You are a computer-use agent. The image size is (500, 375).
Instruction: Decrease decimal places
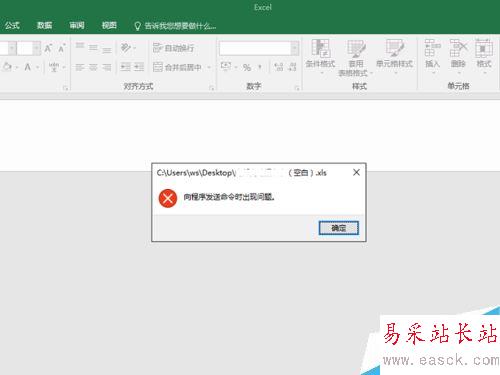pyautogui.click(x=292, y=67)
